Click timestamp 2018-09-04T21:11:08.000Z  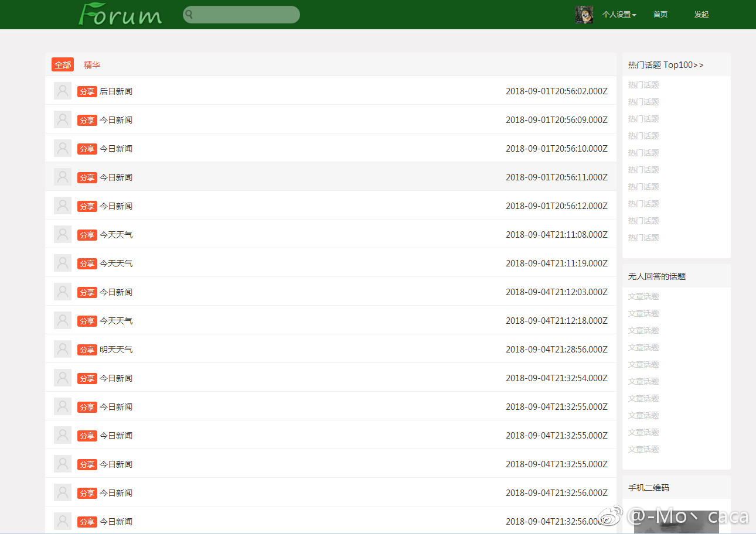click(x=557, y=235)
